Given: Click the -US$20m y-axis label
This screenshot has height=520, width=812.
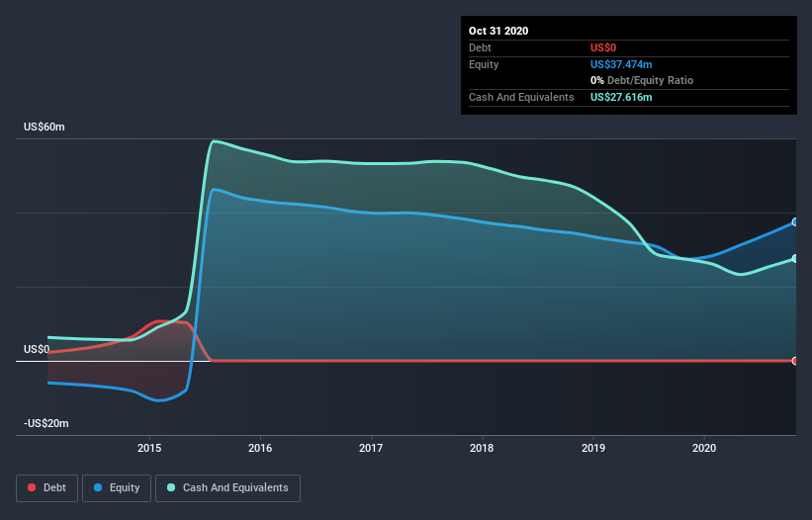Looking at the screenshot, I should point(46,423).
